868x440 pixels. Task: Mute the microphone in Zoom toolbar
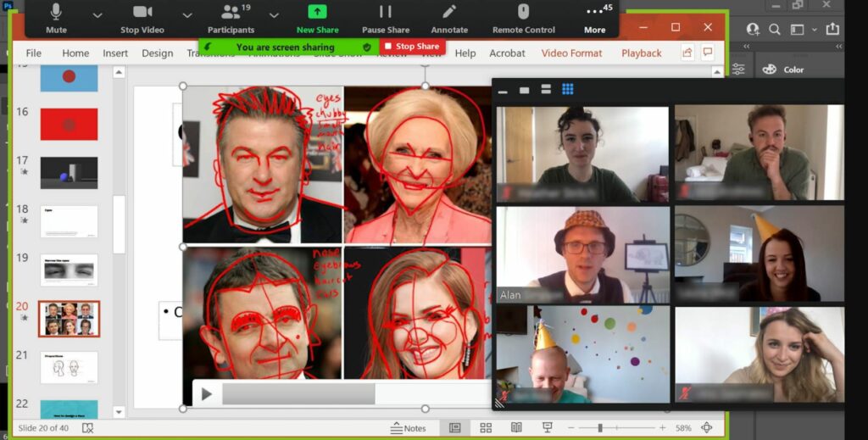coord(56,18)
